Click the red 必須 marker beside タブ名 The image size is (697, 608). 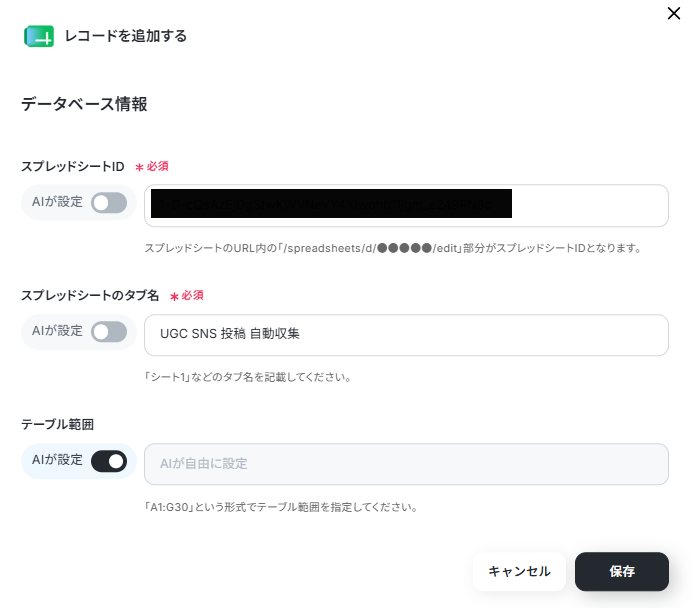pyautogui.click(x=187, y=296)
